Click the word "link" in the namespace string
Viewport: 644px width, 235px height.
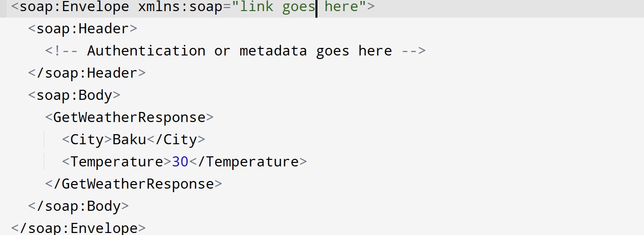click(257, 8)
